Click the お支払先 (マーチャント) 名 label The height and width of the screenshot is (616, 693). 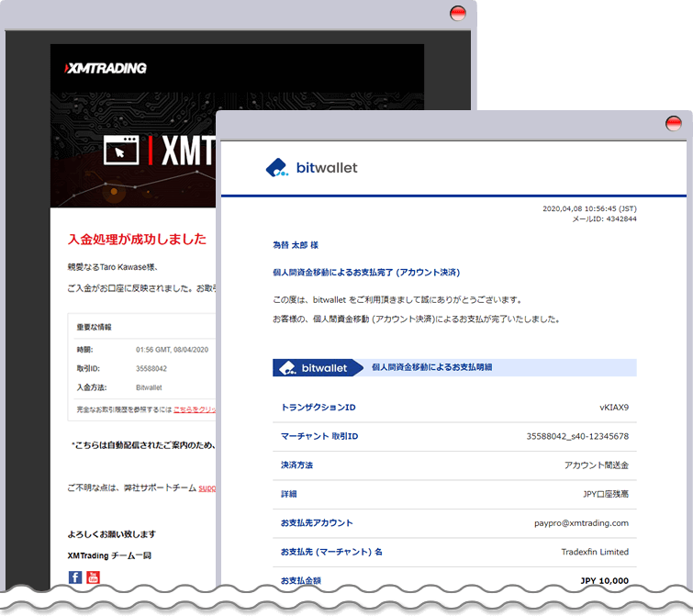(x=331, y=552)
